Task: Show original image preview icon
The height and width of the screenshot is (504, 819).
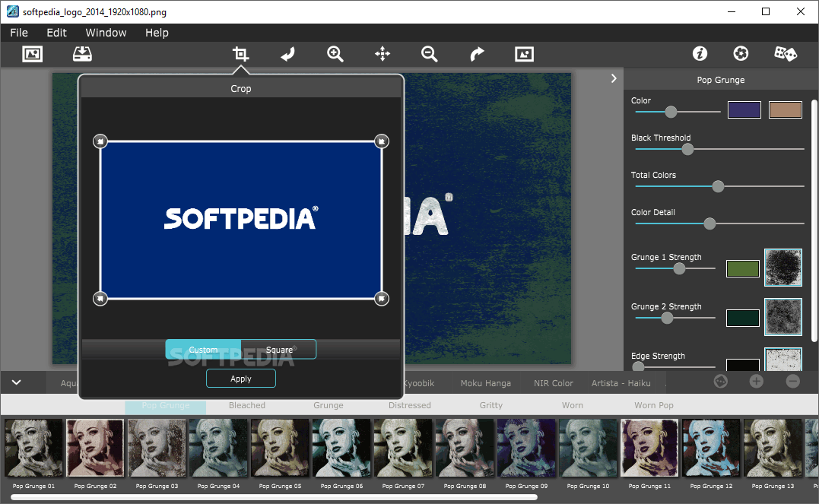Action: 524,54
